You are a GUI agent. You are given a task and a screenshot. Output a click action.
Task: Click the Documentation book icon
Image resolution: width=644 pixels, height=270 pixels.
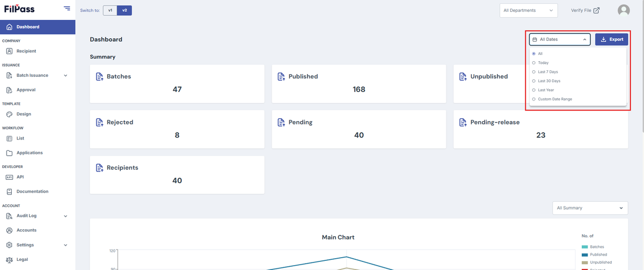[9, 191]
